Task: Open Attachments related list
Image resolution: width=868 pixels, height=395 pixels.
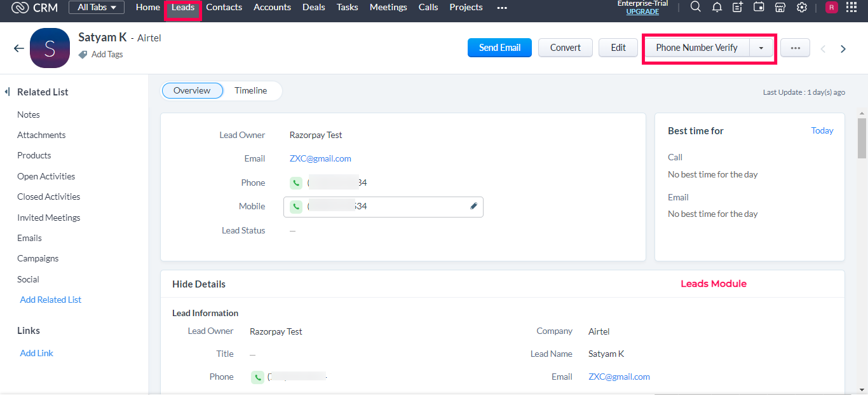Action: coord(41,135)
